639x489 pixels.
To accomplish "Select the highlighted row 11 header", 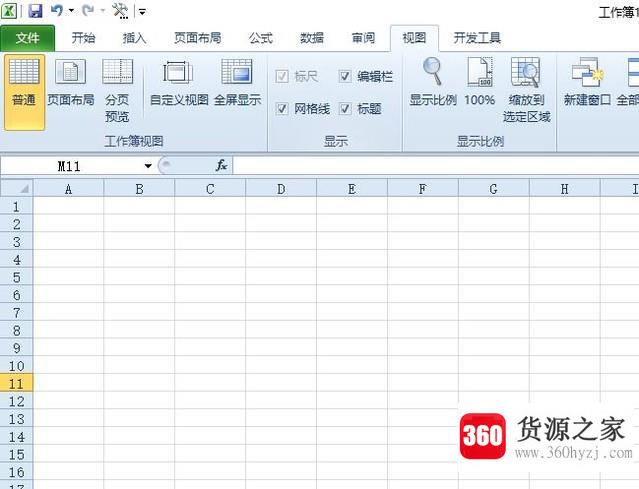I will [16, 384].
